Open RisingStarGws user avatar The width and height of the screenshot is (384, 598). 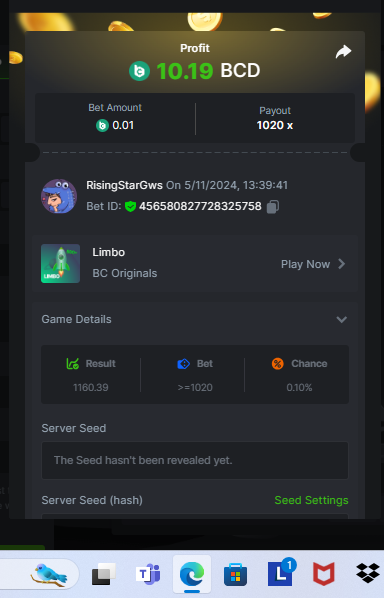coord(59,196)
